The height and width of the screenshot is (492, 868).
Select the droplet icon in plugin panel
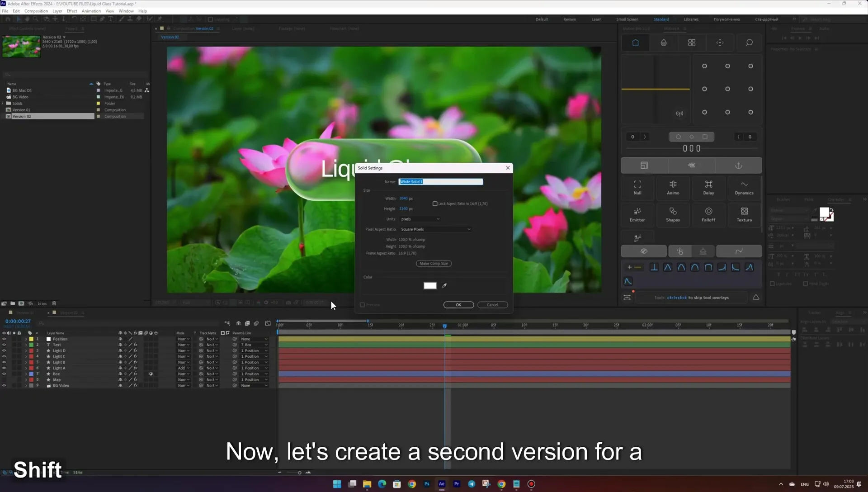point(663,43)
